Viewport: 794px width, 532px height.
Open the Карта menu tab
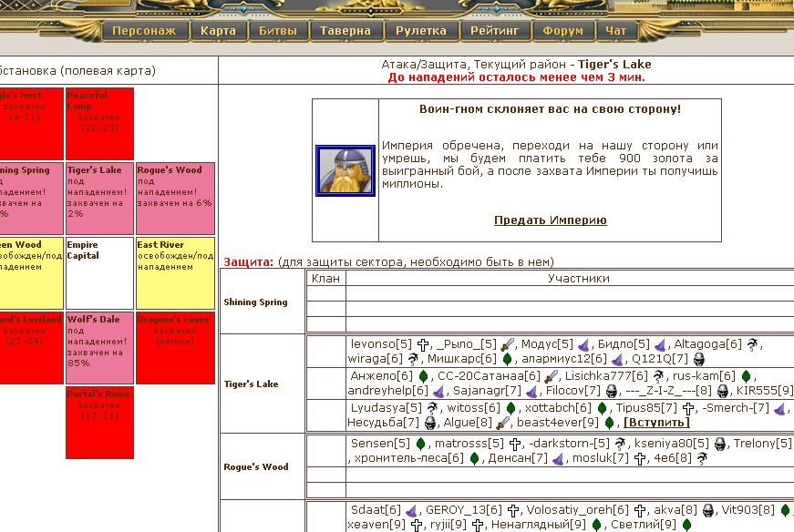218,30
